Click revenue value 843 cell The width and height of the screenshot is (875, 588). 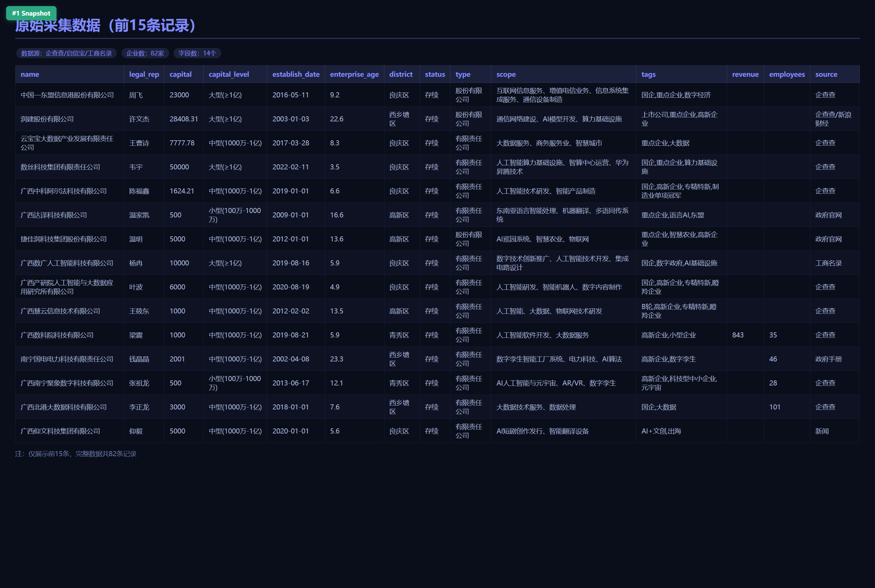point(745,335)
